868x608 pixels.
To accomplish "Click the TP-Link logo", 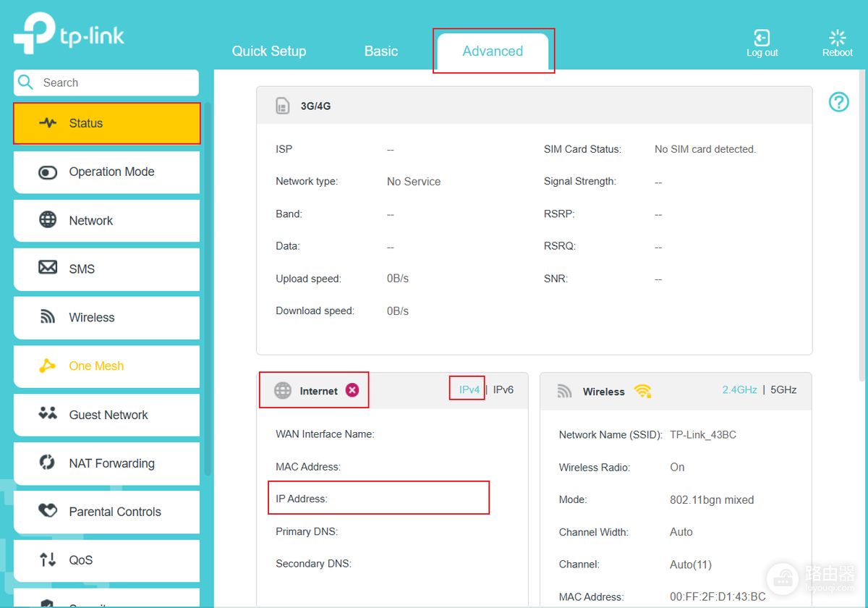I will [x=69, y=34].
